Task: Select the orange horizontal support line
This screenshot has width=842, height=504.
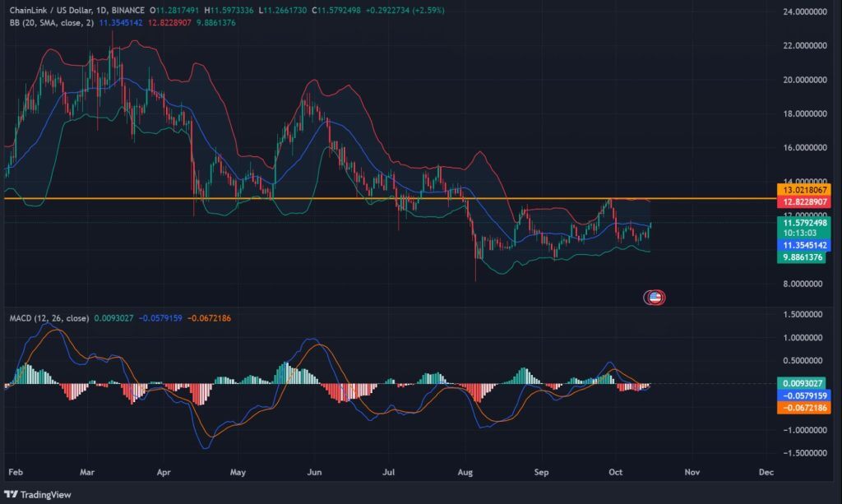Action: [x=329, y=198]
